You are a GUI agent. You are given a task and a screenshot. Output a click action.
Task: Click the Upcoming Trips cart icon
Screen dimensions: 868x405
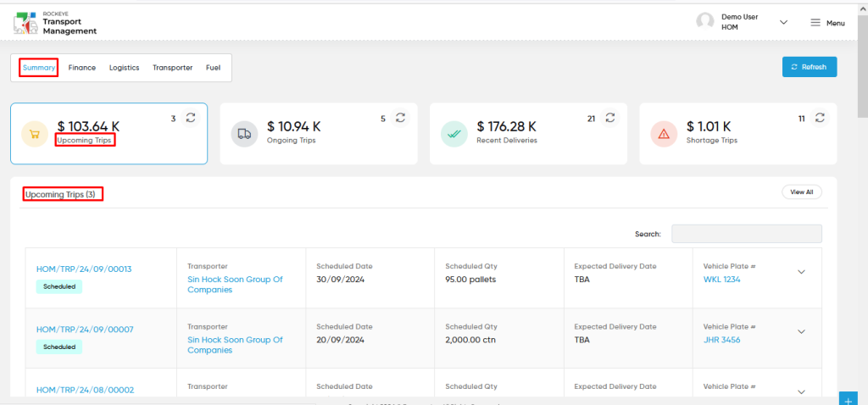pos(35,134)
